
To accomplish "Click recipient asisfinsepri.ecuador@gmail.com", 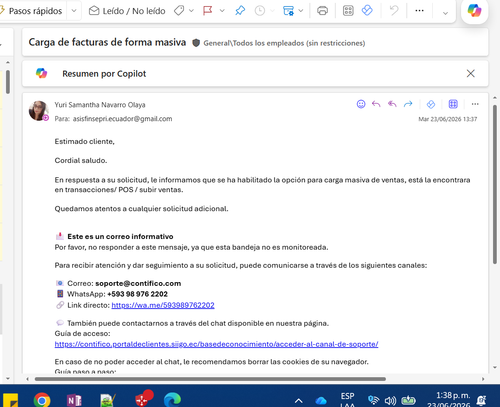I will tap(122, 119).
